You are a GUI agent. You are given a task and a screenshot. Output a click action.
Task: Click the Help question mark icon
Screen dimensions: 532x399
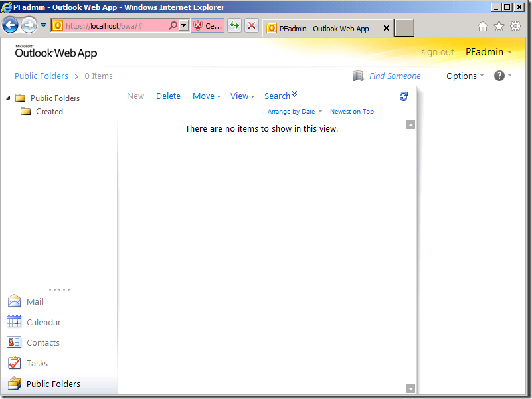[499, 76]
